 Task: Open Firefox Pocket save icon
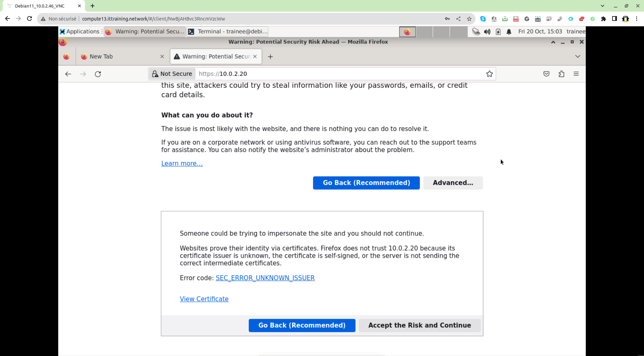coord(546,74)
